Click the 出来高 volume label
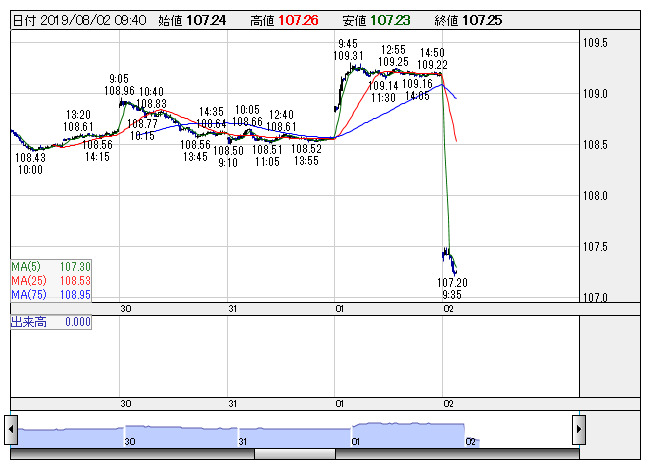The image size is (652, 469). click(29, 322)
